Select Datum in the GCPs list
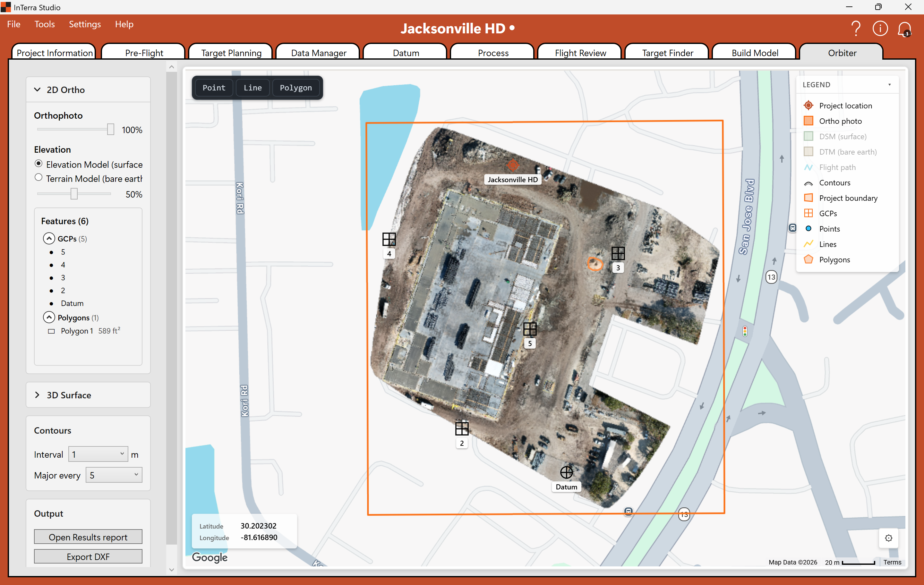Image resolution: width=924 pixels, height=585 pixels. 72,303
